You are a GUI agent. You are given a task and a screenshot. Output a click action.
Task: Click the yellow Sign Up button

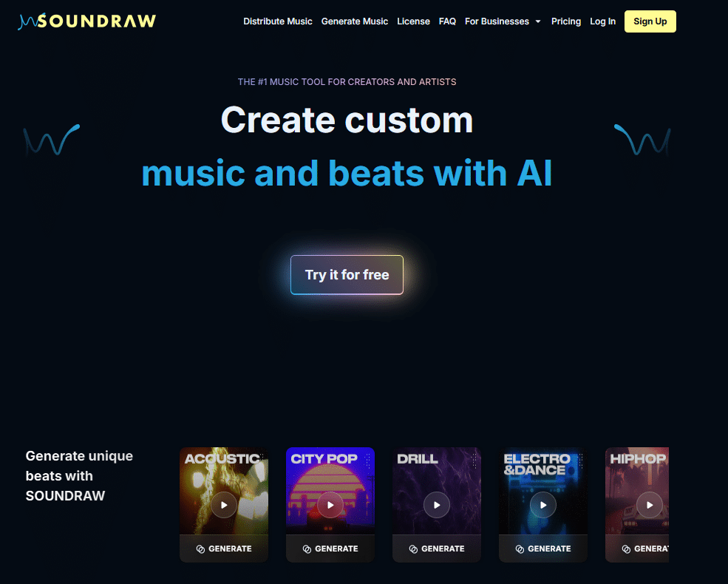650,21
